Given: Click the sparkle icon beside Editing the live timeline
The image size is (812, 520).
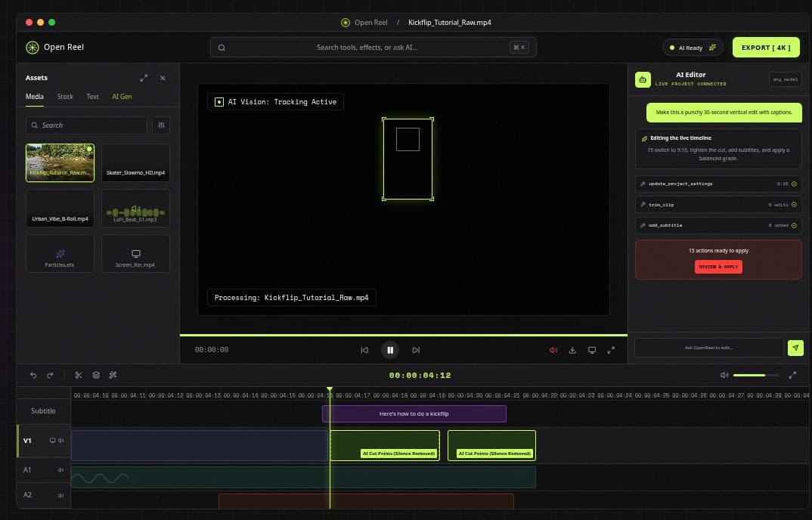Looking at the screenshot, I should [644, 138].
